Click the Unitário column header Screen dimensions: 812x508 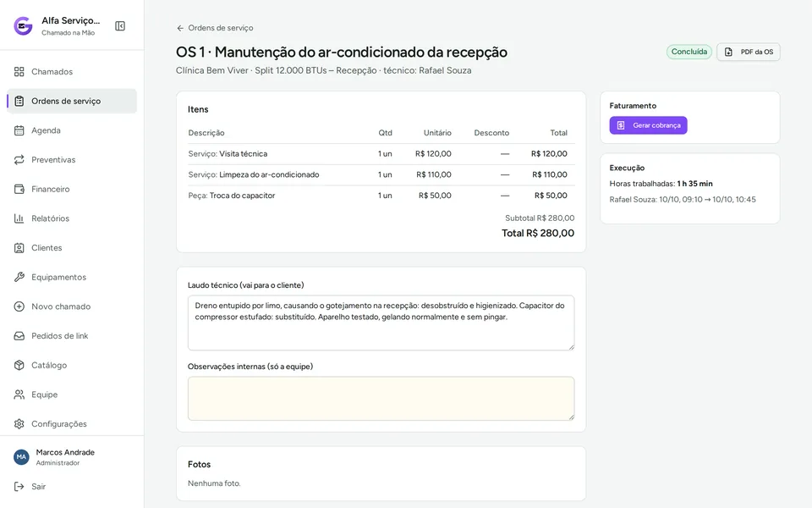(x=437, y=133)
